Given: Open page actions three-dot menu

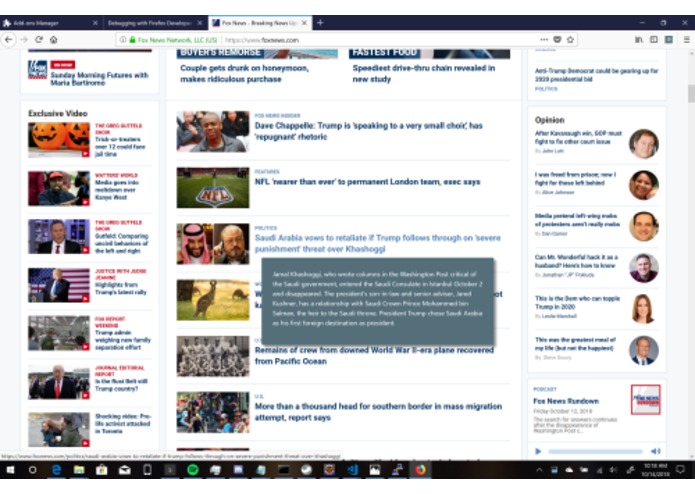Looking at the screenshot, I should (544, 40).
